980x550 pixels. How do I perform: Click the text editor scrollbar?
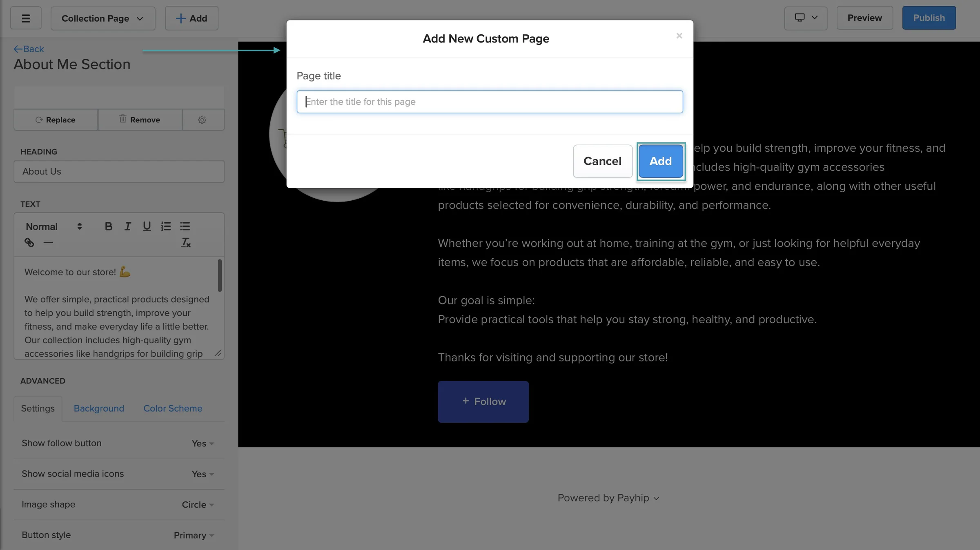pyautogui.click(x=220, y=275)
